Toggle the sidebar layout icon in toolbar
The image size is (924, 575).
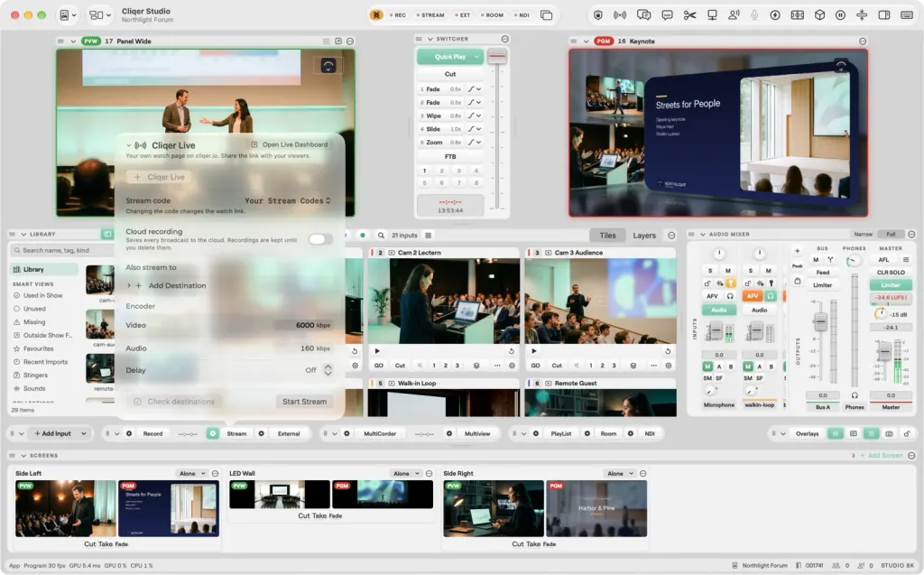click(884, 15)
